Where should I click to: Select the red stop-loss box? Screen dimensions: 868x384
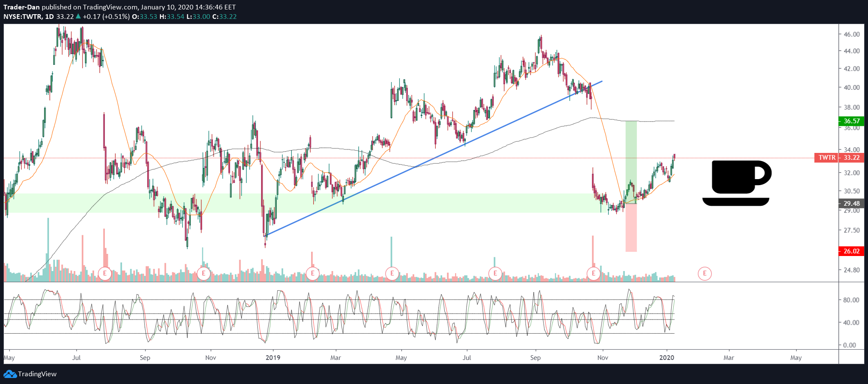[x=631, y=227]
